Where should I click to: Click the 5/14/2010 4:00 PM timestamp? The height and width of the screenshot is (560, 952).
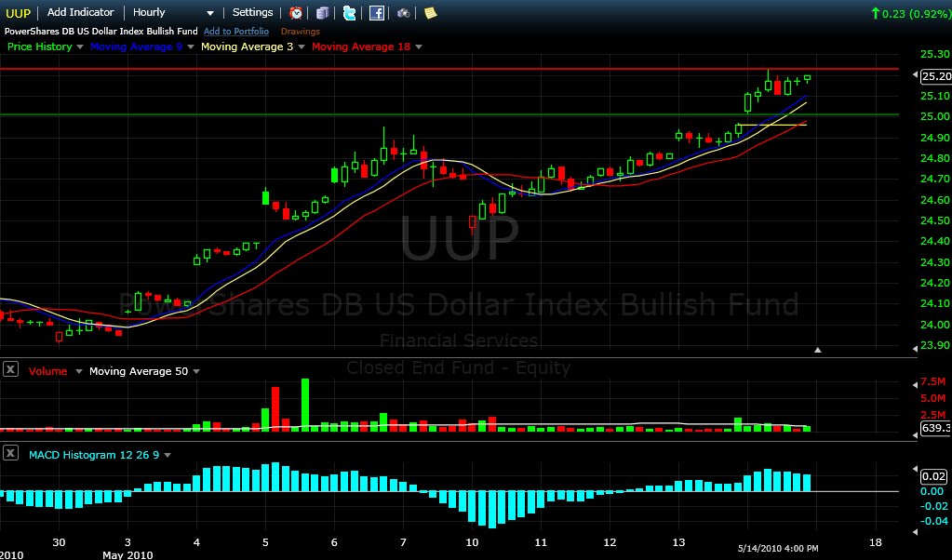click(778, 549)
